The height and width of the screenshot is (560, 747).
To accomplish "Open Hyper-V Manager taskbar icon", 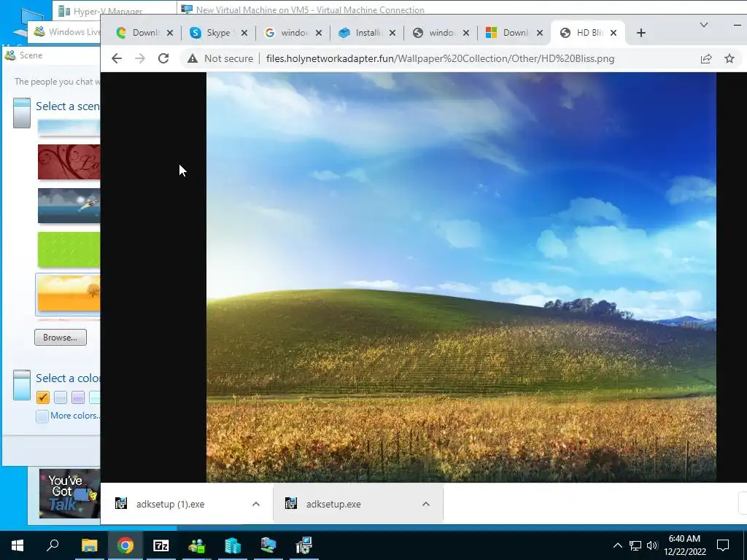I will pyautogui.click(x=233, y=545).
